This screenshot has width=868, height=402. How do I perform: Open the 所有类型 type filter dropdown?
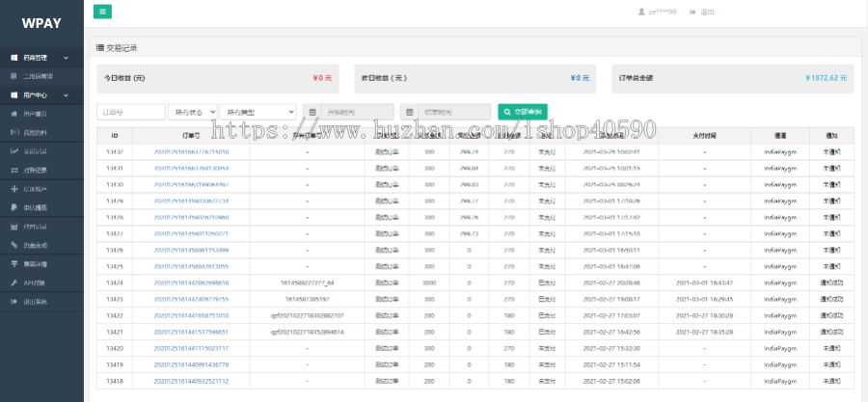(x=258, y=112)
